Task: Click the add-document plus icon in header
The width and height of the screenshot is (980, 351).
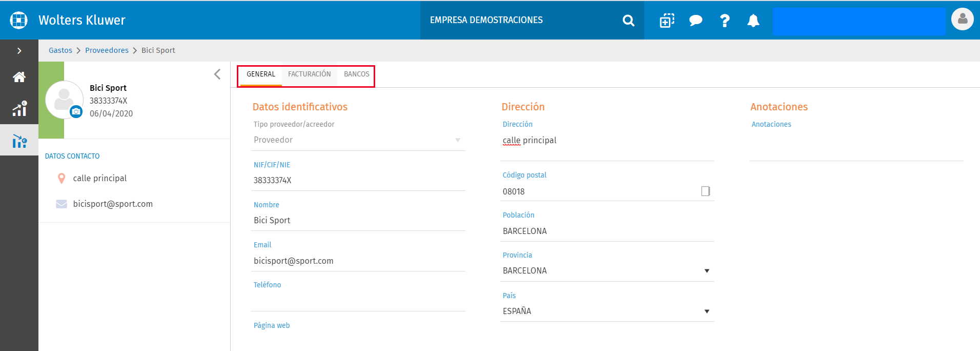Action: pos(667,20)
